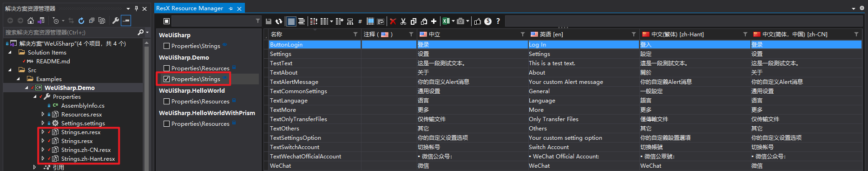
Task: Click the Show All Files icon
Action: pos(102,21)
